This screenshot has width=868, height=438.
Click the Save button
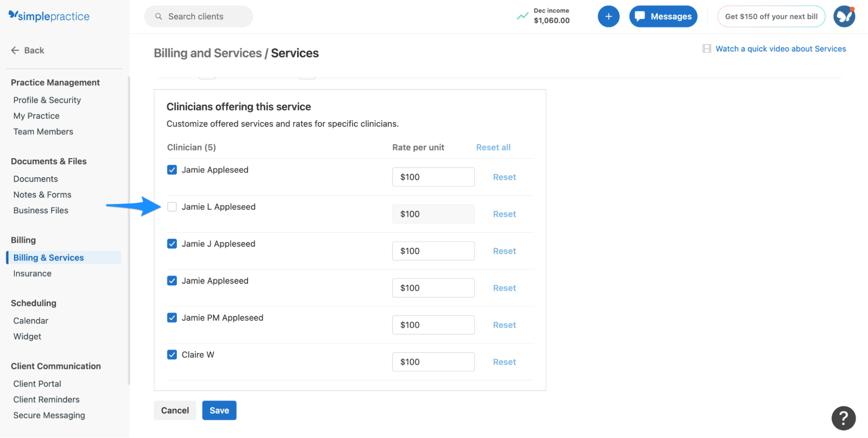pyautogui.click(x=219, y=411)
